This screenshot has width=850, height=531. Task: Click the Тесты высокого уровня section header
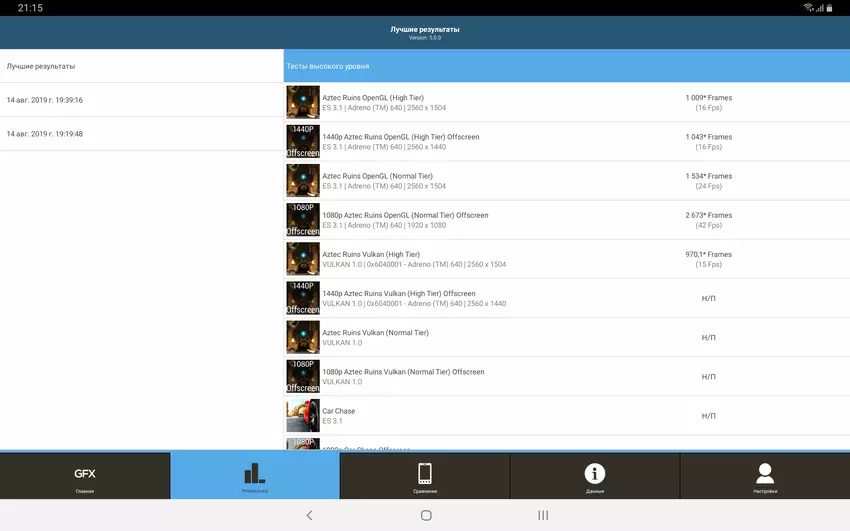click(x=566, y=66)
